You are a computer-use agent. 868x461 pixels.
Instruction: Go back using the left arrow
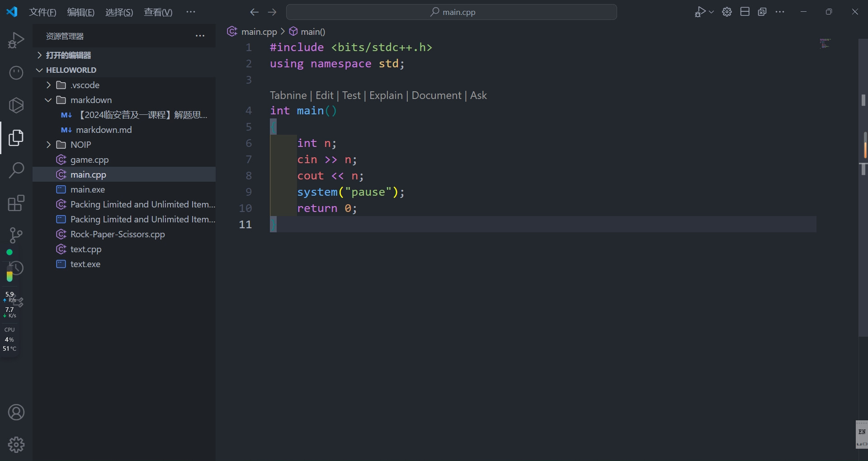coord(255,12)
